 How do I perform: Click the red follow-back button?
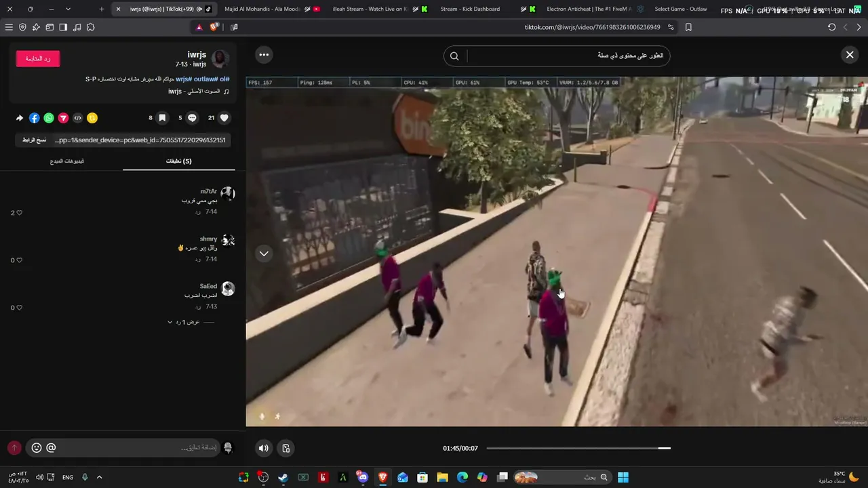pyautogui.click(x=38, y=59)
